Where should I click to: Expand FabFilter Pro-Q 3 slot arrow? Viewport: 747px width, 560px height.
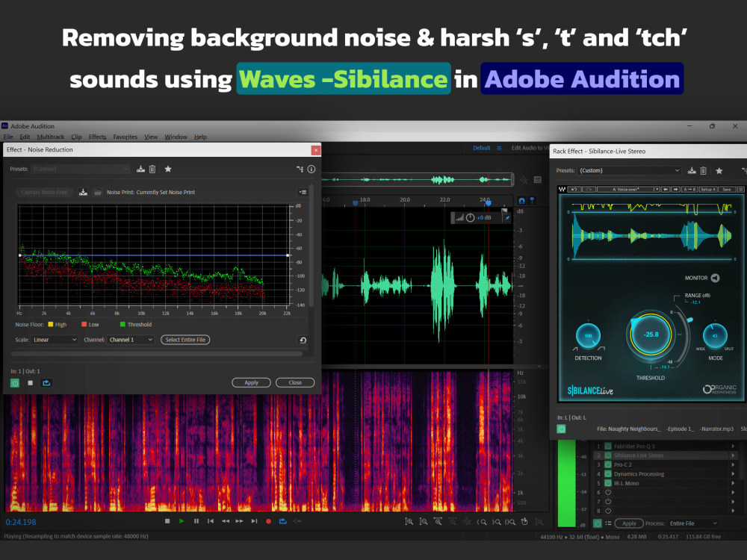[734, 447]
